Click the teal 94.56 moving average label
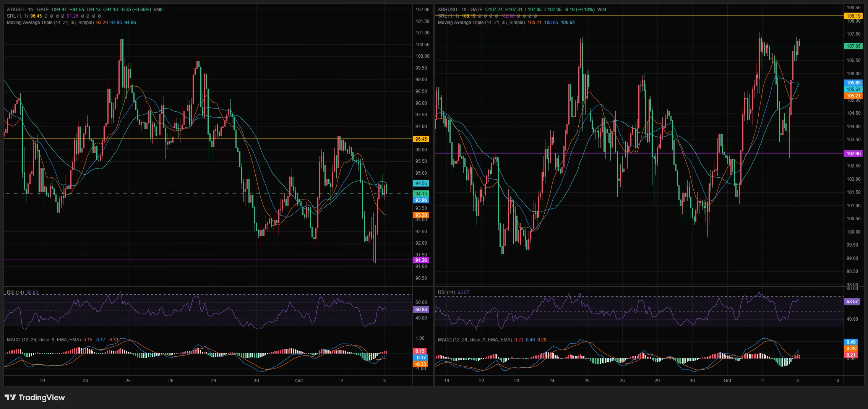868x409 pixels. [421, 183]
